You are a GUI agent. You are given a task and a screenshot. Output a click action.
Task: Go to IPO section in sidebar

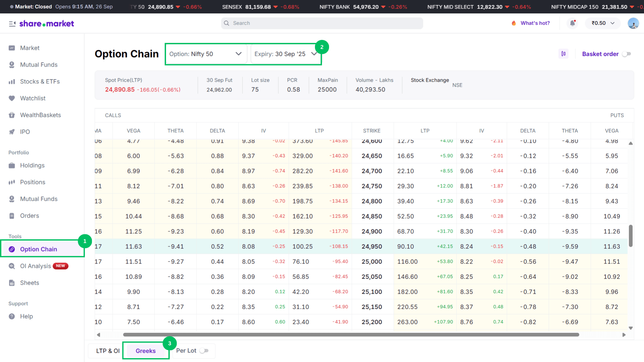click(x=25, y=132)
